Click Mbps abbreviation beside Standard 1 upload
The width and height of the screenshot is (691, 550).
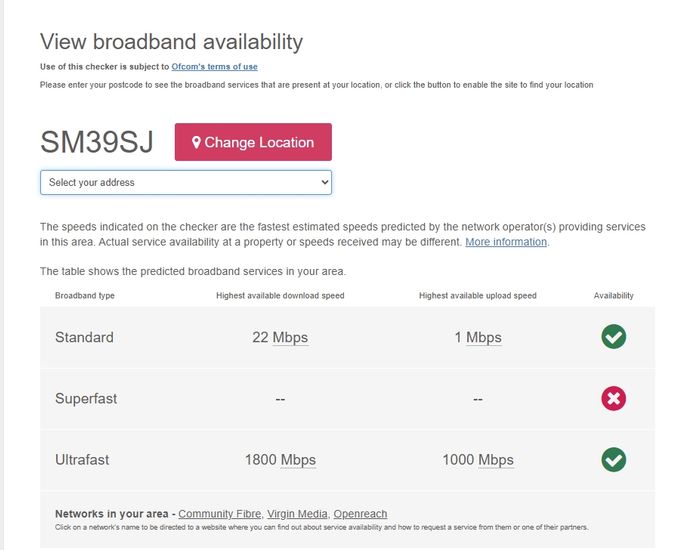pos(484,338)
